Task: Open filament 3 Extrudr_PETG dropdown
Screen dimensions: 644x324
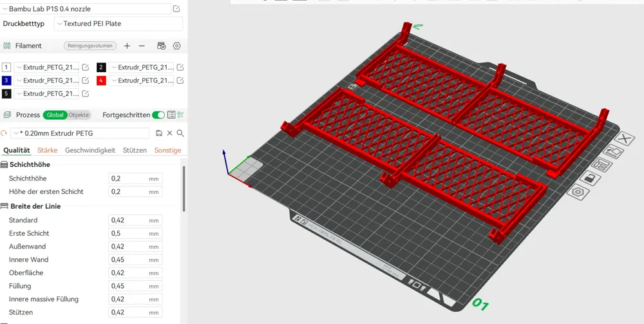Action: click(46, 81)
